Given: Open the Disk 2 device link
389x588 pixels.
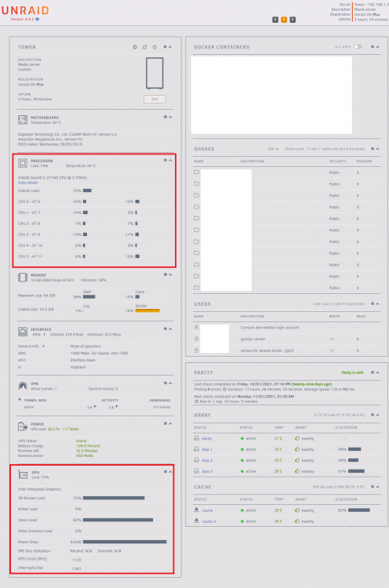Looking at the screenshot, I should [207, 460].
